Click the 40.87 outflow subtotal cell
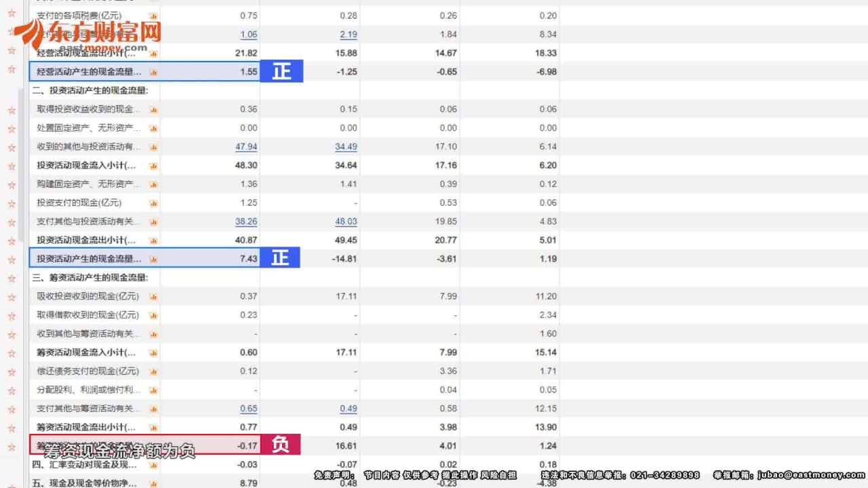Viewport: 868px width, 488px height. point(246,241)
